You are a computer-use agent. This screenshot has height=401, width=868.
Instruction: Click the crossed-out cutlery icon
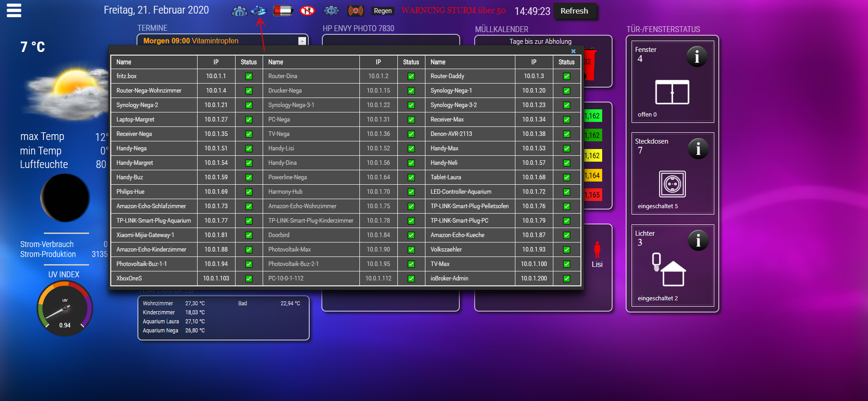pyautogui.click(x=307, y=10)
